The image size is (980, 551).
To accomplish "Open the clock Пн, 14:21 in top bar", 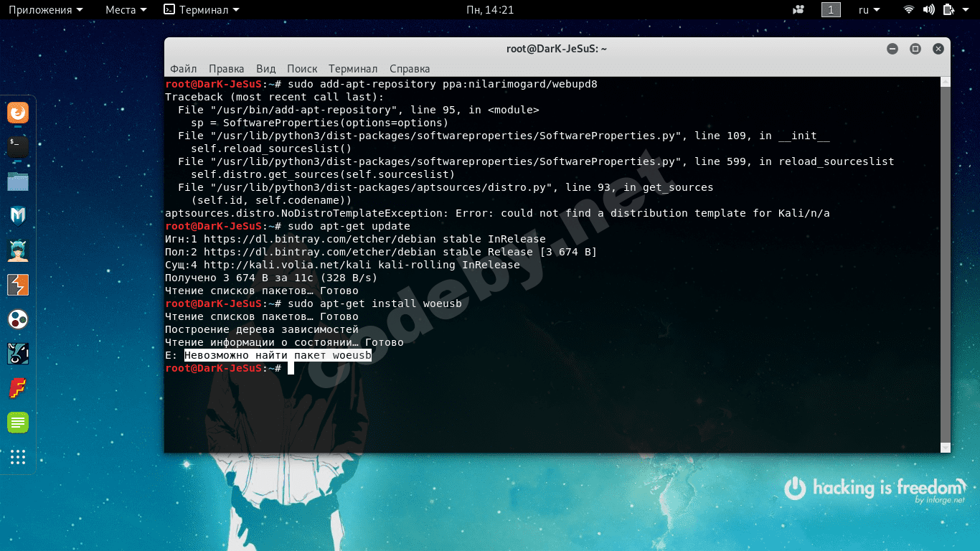I will click(490, 10).
